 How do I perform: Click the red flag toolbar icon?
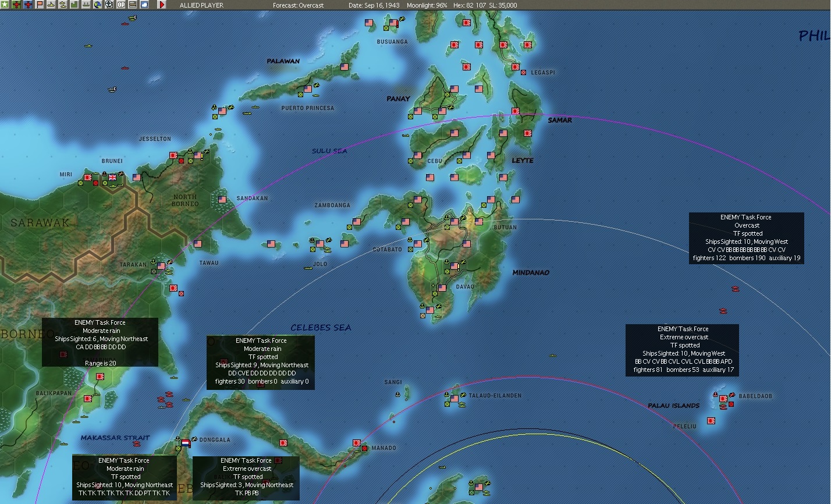tap(40, 5)
